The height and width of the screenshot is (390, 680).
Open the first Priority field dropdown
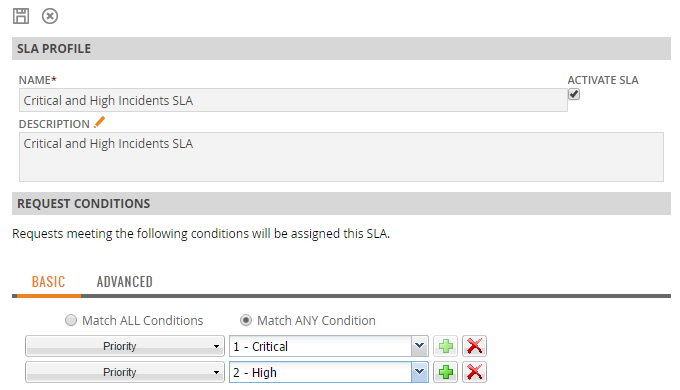point(125,346)
